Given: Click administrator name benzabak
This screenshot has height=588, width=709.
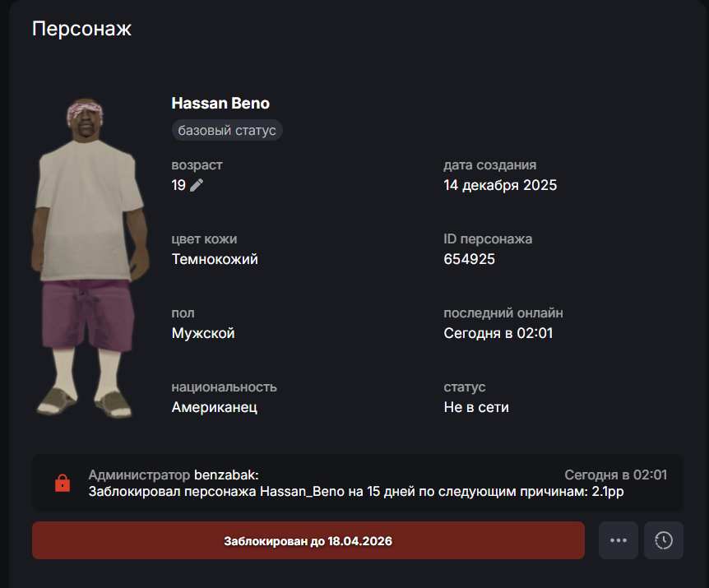Looking at the screenshot, I should 226,475.
